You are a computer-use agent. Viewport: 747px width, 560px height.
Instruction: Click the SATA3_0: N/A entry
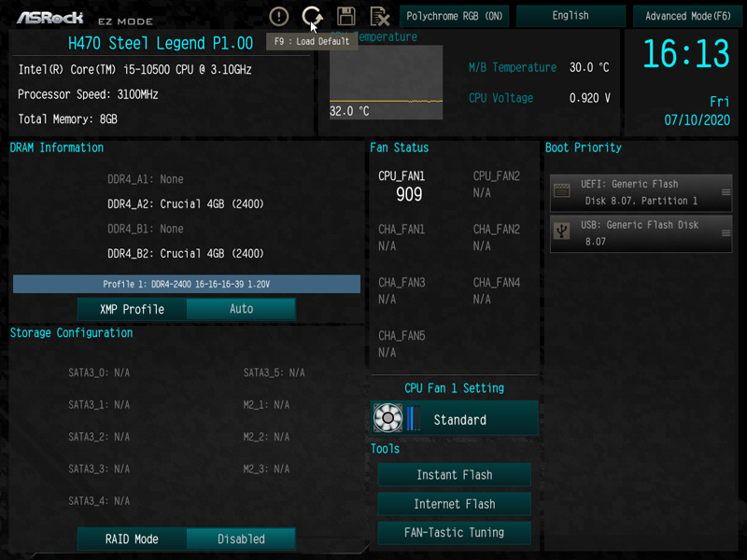click(x=99, y=372)
